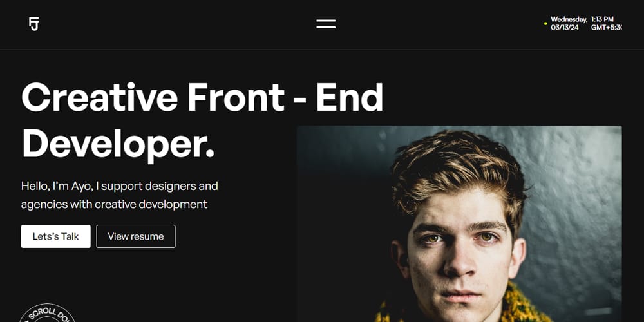This screenshot has width=644, height=322.
Task: Select the Wednesday day label
Action: pyautogui.click(x=569, y=19)
